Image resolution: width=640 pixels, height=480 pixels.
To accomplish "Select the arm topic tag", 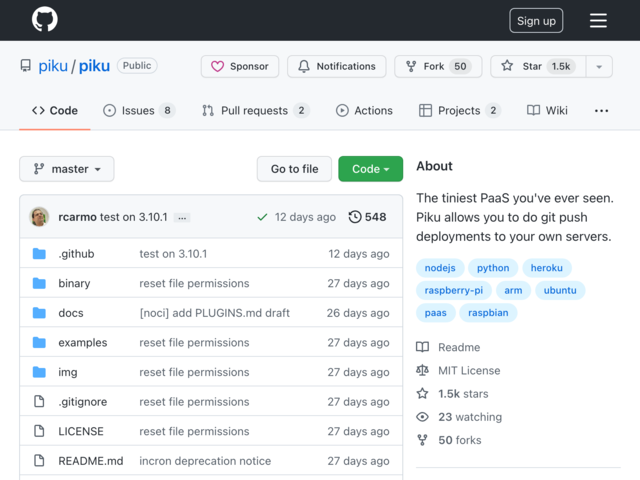I will coord(513,290).
